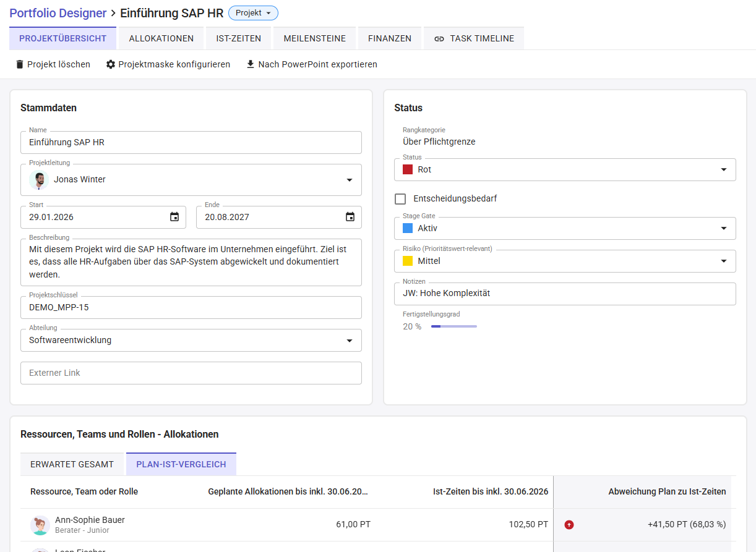The height and width of the screenshot is (552, 756).
Task: Click the Einführung SAP HR page title
Action: pos(172,13)
